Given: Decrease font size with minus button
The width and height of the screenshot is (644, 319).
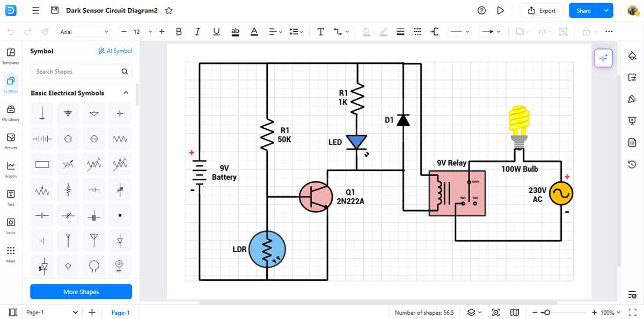Looking at the screenshot, I should click(x=123, y=32).
